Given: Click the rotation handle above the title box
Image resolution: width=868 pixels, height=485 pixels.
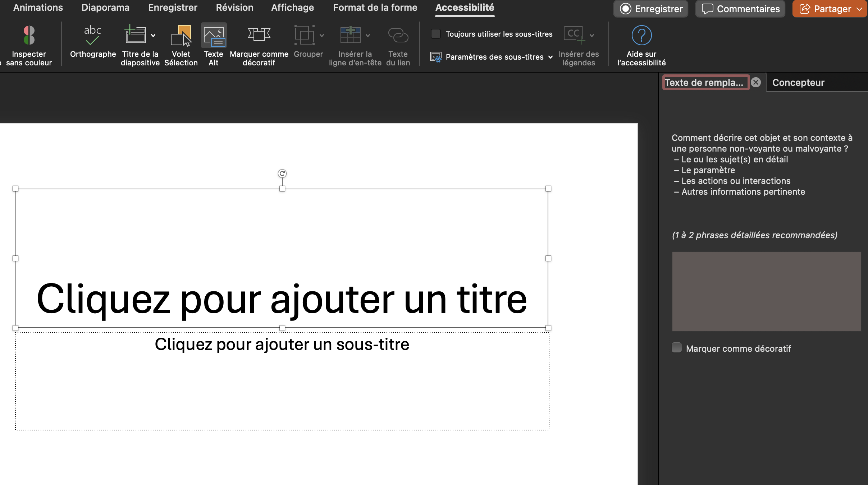Looking at the screenshot, I should (282, 174).
